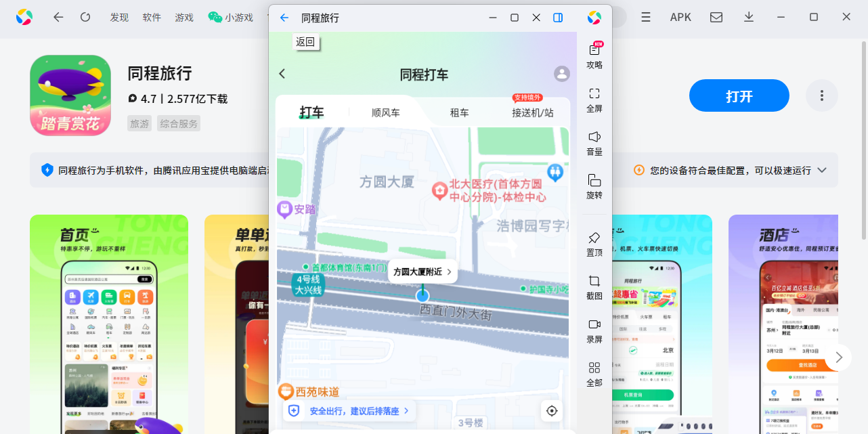Viewport: 868px width, 434px height.
Task: Open the profile icon in 同程打车
Action: pyautogui.click(x=561, y=74)
